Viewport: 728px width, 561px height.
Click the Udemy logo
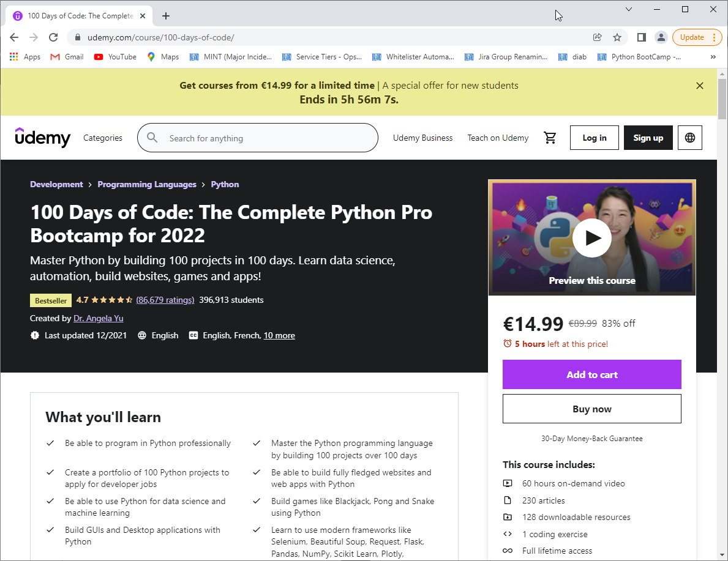click(x=42, y=138)
